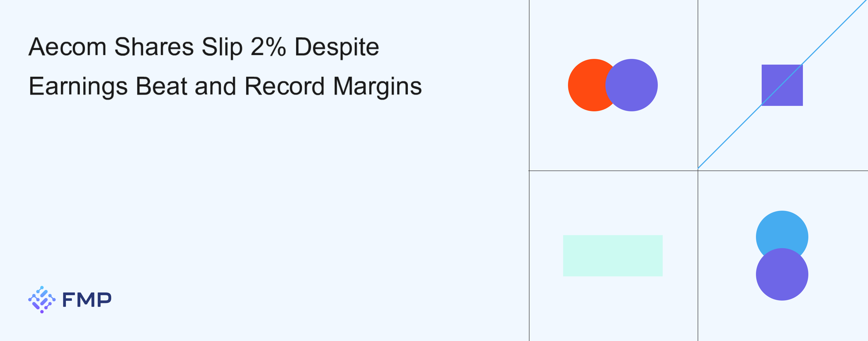Click the FMP diamond logo icon
868x341 pixels.
[x=42, y=299]
